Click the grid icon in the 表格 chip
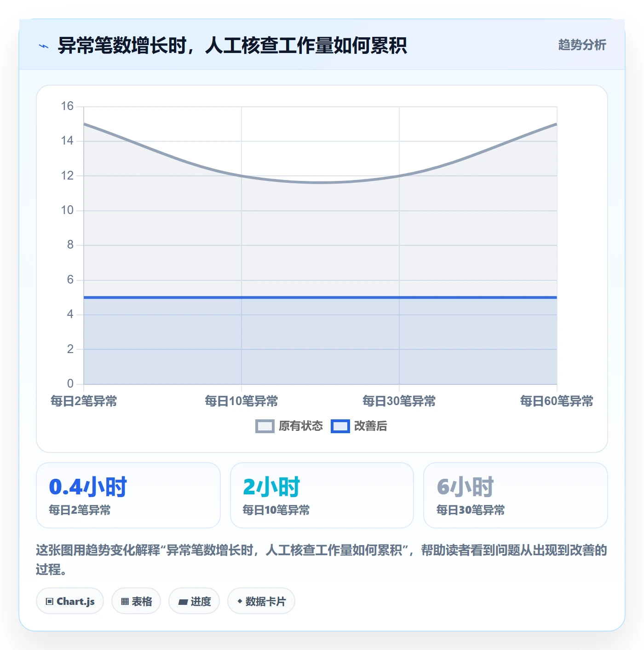The image size is (644, 650). coord(125,602)
